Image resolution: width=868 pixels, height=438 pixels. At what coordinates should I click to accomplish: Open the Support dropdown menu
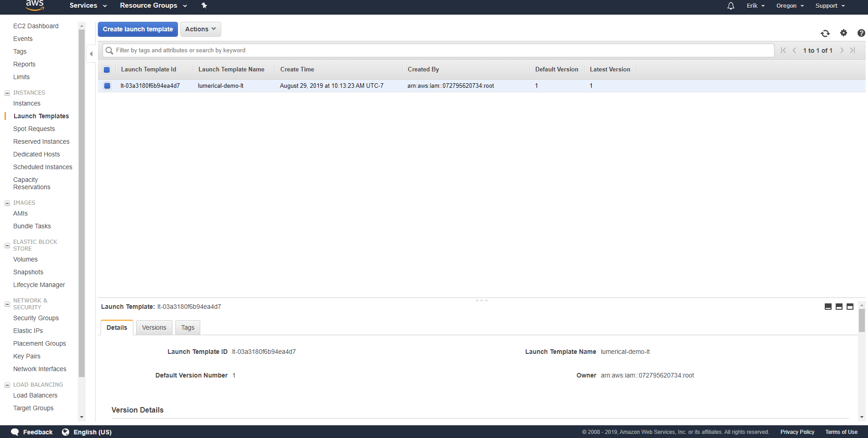[x=830, y=6]
